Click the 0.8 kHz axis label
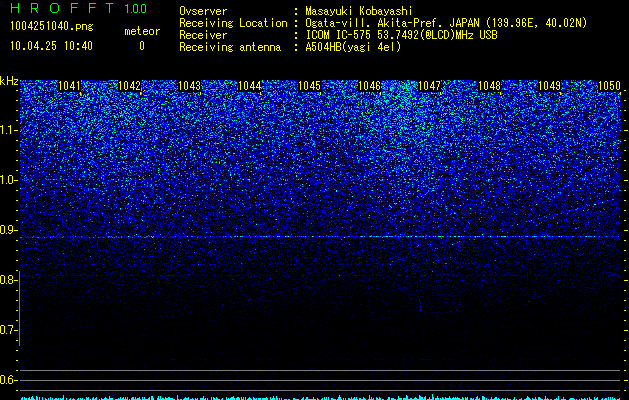This screenshot has width=629, height=400. tap(8, 280)
